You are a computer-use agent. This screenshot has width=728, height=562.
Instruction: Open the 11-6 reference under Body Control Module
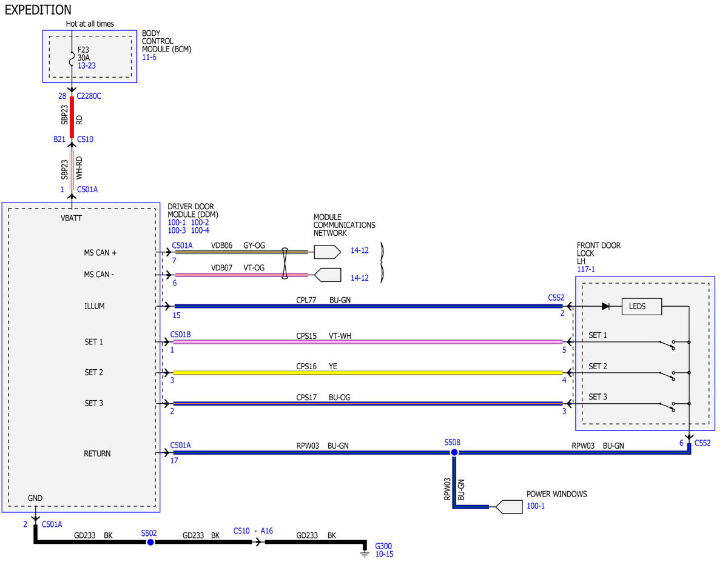pos(149,58)
